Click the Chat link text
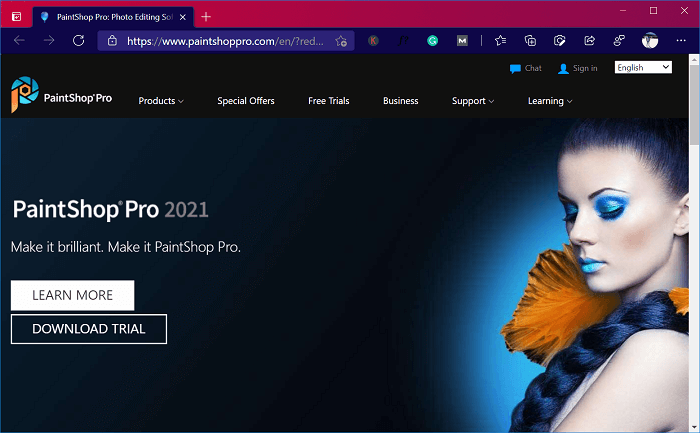 pos(533,68)
